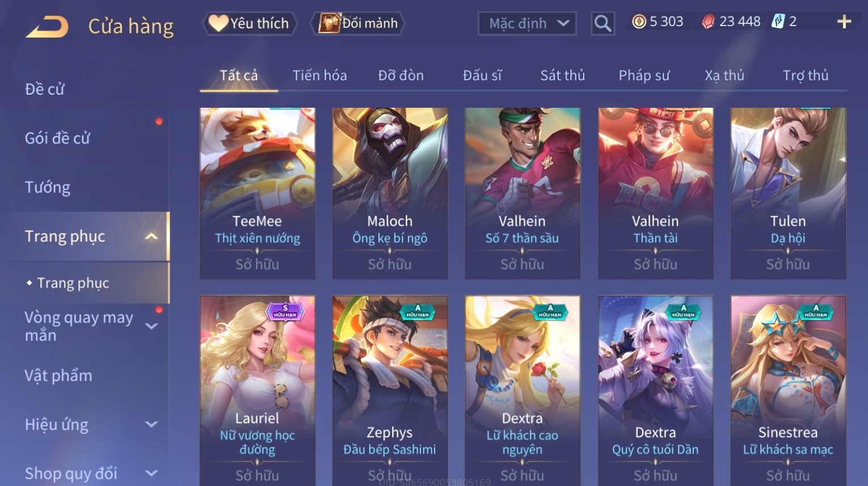Viewport: 868px width, 486px height.
Task: Click the blue ticket currency icon
Action: click(778, 22)
